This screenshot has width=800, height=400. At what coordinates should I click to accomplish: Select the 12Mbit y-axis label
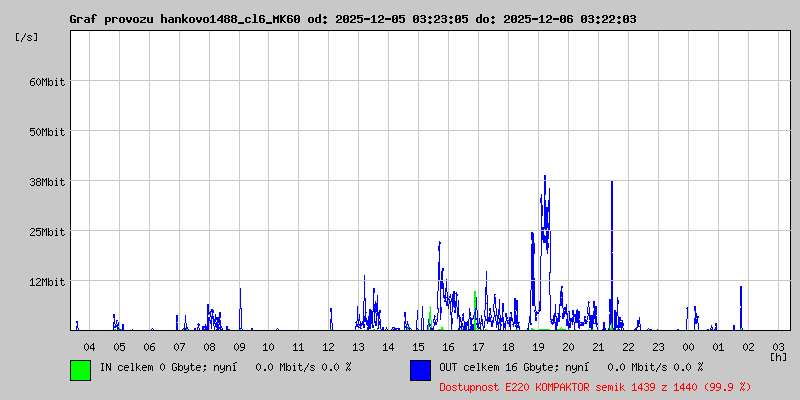(46, 282)
